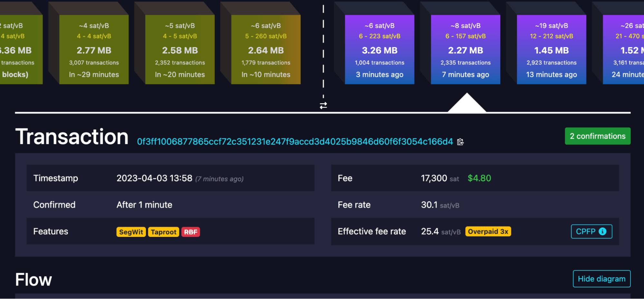
Task: Click the RBF feature badge
Action: click(x=191, y=232)
